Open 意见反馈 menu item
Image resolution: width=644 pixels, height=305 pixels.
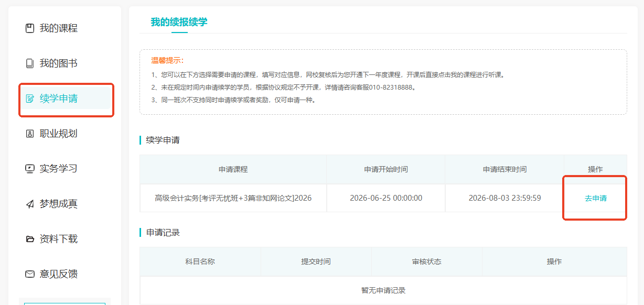click(59, 274)
